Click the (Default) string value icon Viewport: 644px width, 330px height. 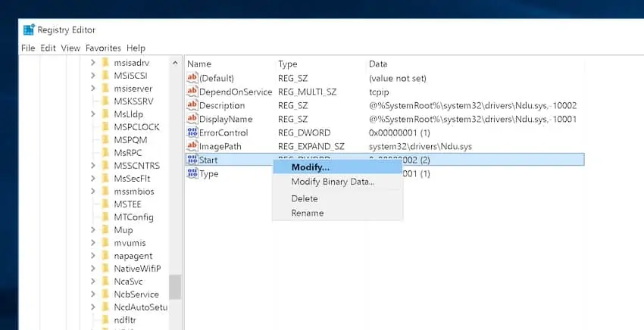point(192,77)
